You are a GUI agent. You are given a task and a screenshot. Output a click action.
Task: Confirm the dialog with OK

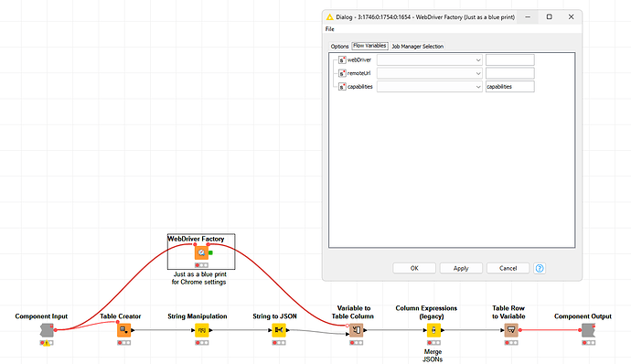414,268
